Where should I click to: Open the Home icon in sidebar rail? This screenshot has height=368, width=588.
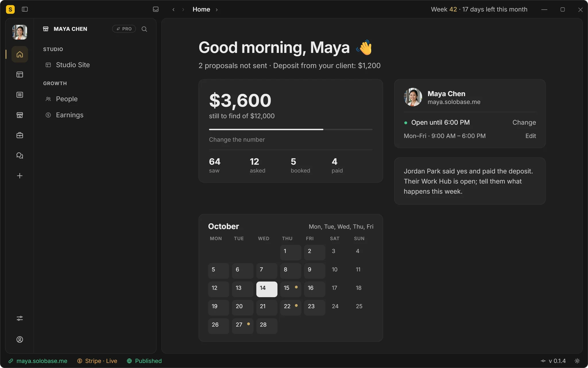point(20,54)
